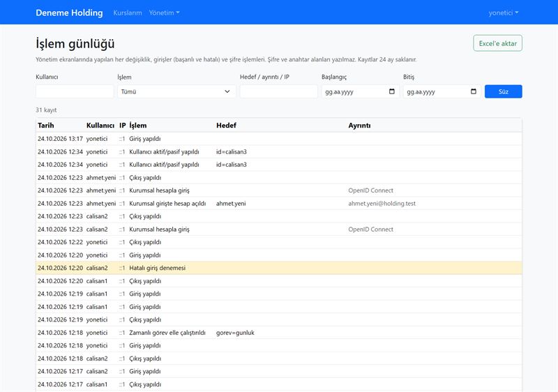Image resolution: width=558 pixels, height=392 pixels.
Task: Focus the Kullanıcı filter input
Action: coord(75,91)
